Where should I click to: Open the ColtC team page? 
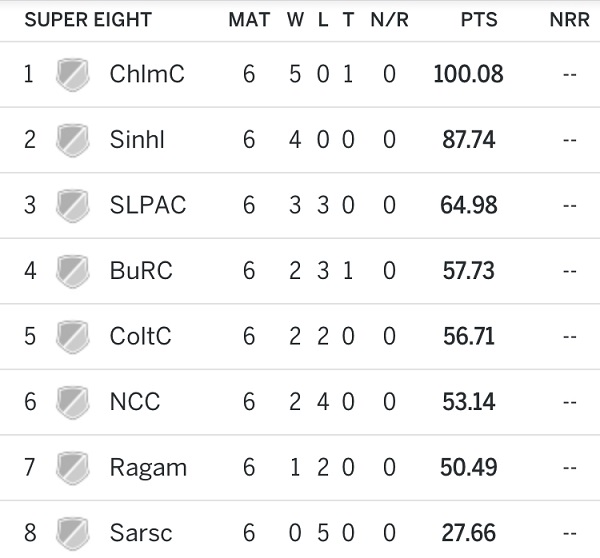[x=140, y=336]
